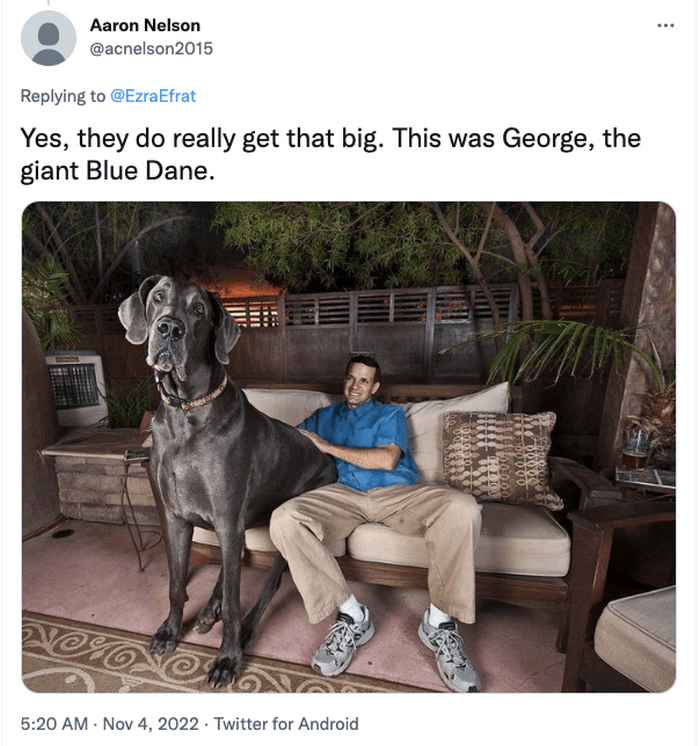Open the Aaron Nelson display name
The height and width of the screenshot is (746, 700).
click(x=145, y=25)
